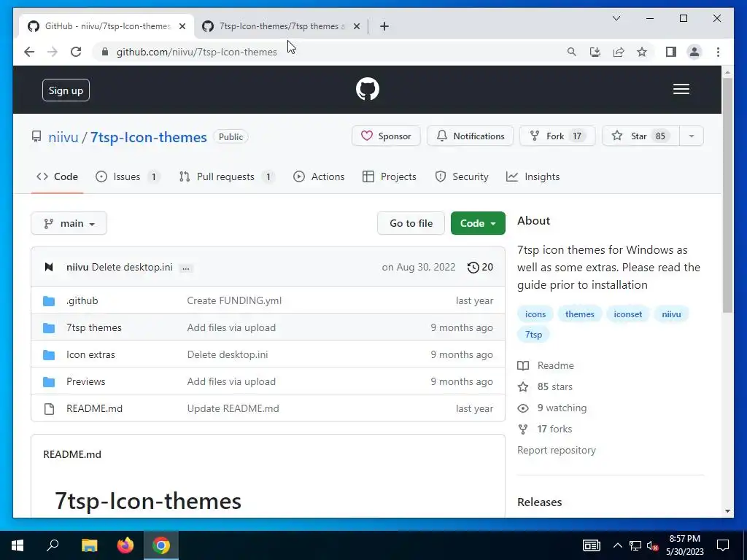The image size is (747, 560).
Task: Show hidden tray icons chevron
Action: tap(617, 545)
